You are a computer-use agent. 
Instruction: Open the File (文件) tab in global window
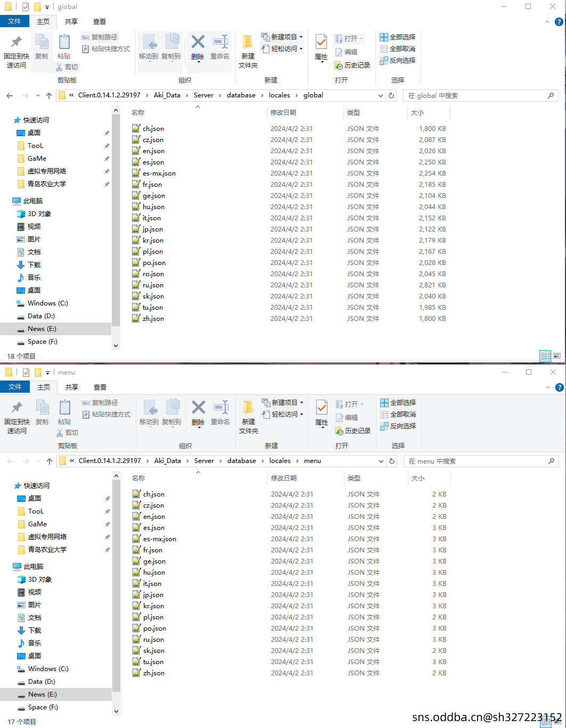[15, 21]
